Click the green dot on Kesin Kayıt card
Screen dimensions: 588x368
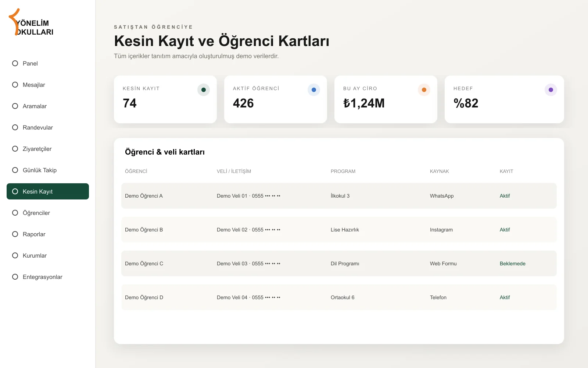pyautogui.click(x=204, y=90)
